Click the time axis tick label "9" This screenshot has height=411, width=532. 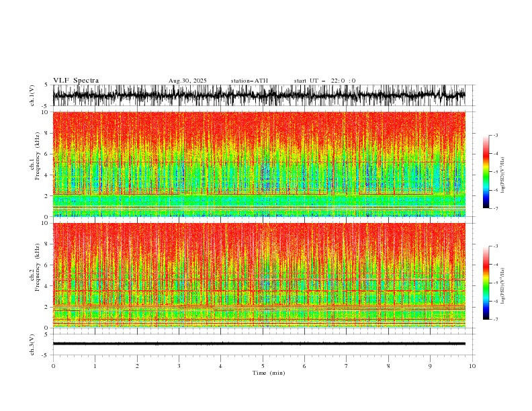430,366
